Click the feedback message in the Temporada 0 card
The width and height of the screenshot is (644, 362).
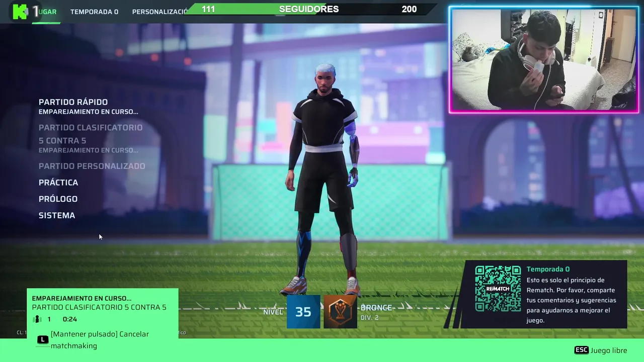[571, 300]
